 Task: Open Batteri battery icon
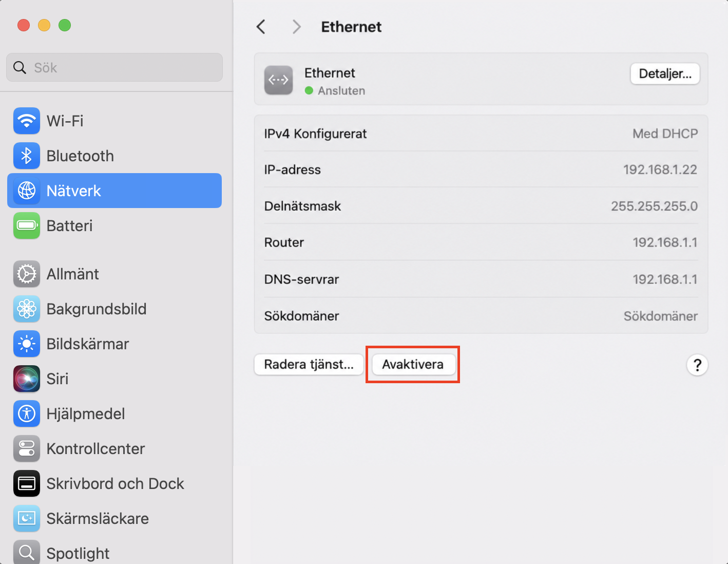click(x=27, y=225)
